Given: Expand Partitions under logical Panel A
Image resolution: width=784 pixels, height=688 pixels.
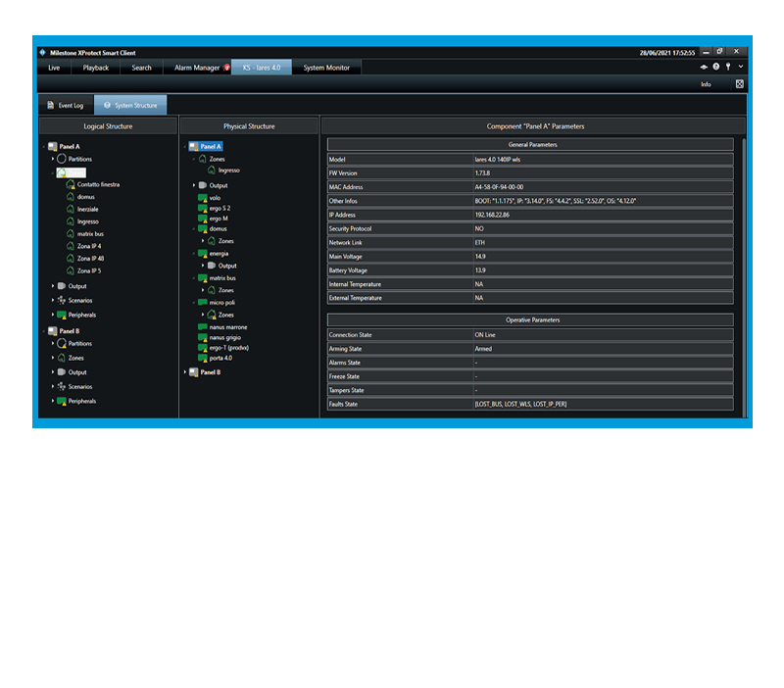Looking at the screenshot, I should coord(53,159).
